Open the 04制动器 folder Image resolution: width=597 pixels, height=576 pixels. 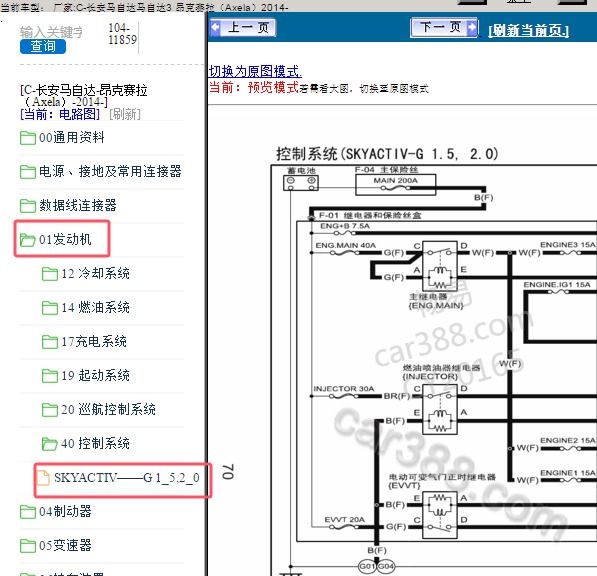(65, 511)
